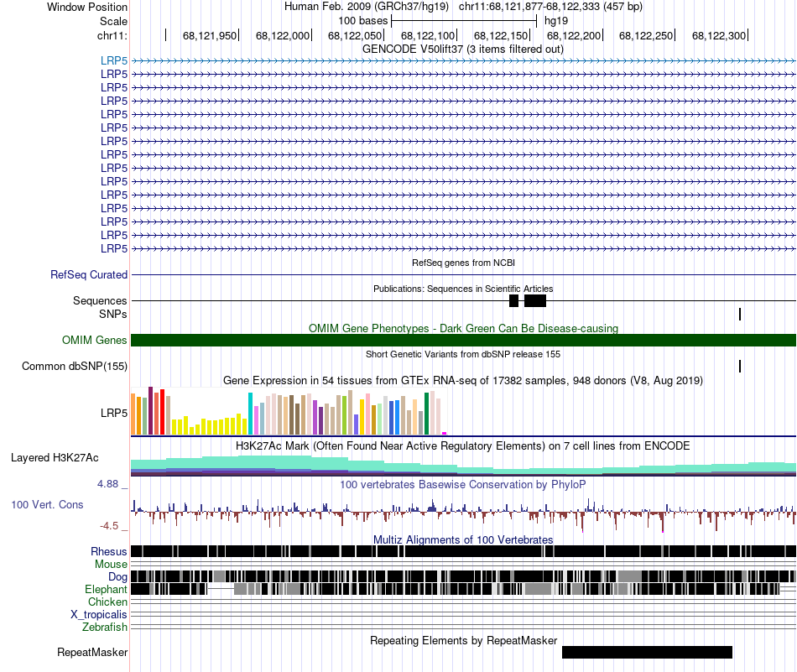The height and width of the screenshot is (672, 797).
Task: Open the 'RefSeq Curated' track label
Action: tap(89, 274)
